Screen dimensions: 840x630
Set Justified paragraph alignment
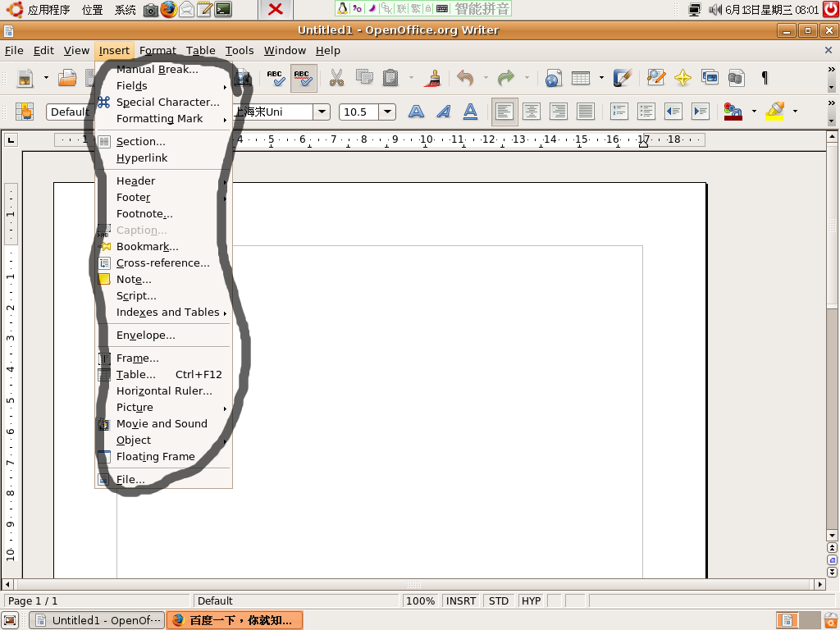coord(586,112)
